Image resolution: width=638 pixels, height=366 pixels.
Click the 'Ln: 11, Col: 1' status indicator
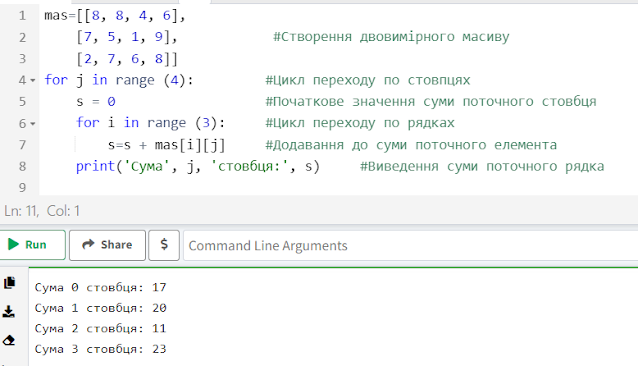(x=42, y=211)
